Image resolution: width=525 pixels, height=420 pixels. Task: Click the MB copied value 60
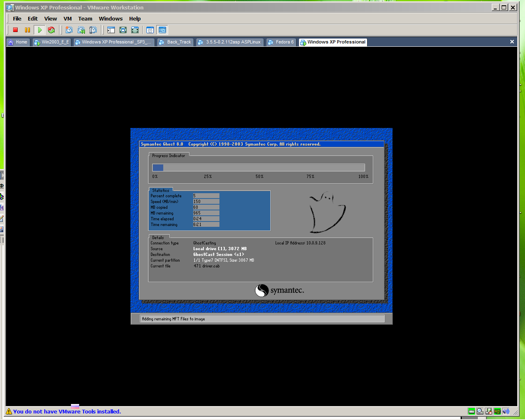[206, 207]
